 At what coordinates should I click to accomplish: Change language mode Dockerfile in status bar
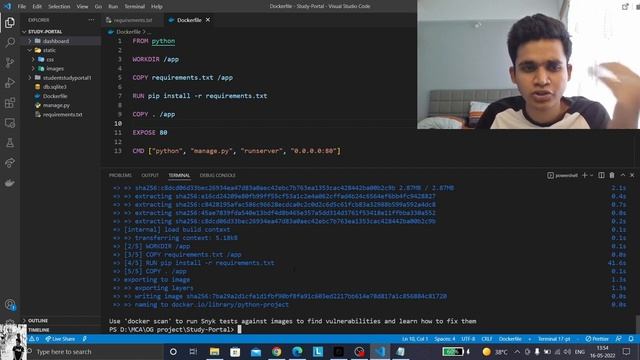[510, 339]
